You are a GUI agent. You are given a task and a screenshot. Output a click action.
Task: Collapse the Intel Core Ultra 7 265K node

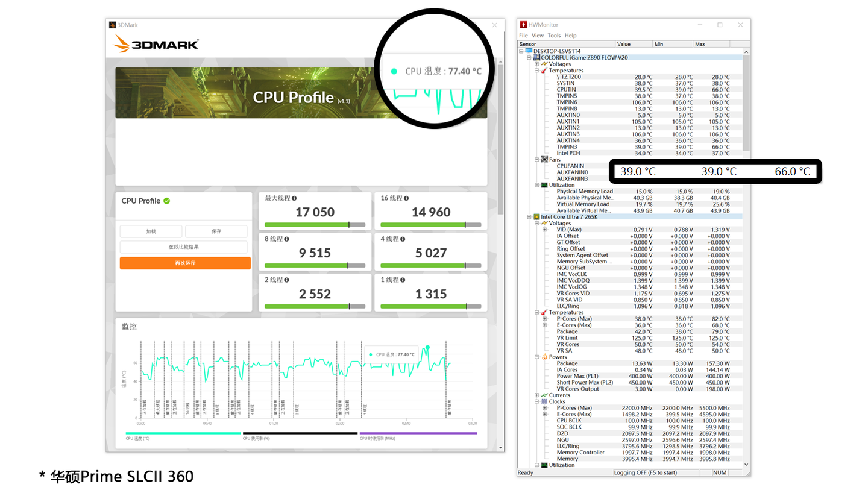529,216
